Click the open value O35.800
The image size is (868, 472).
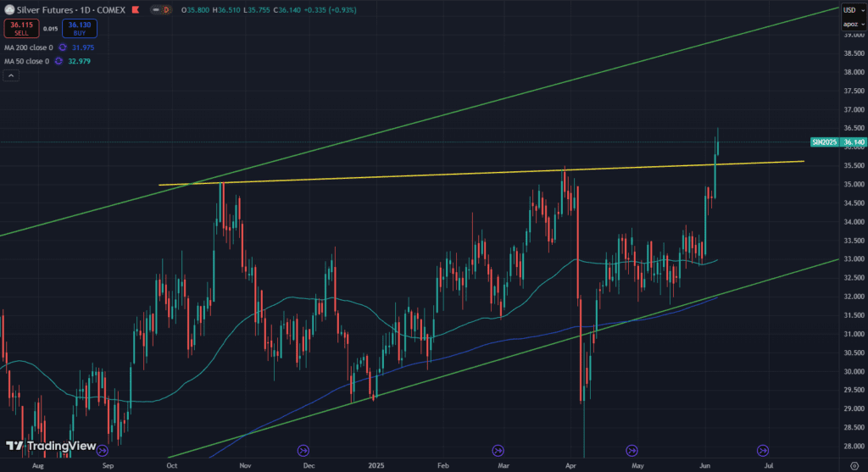point(195,10)
